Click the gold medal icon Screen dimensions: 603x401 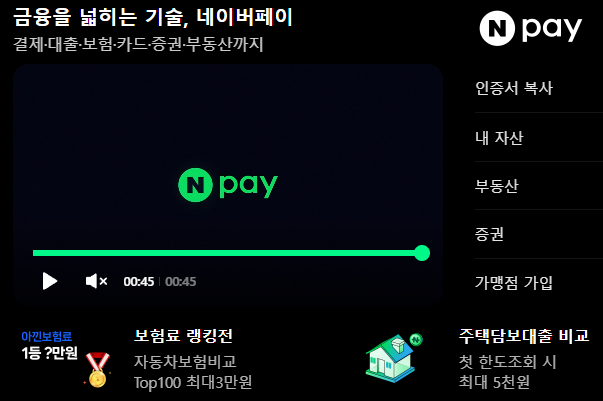click(x=97, y=370)
